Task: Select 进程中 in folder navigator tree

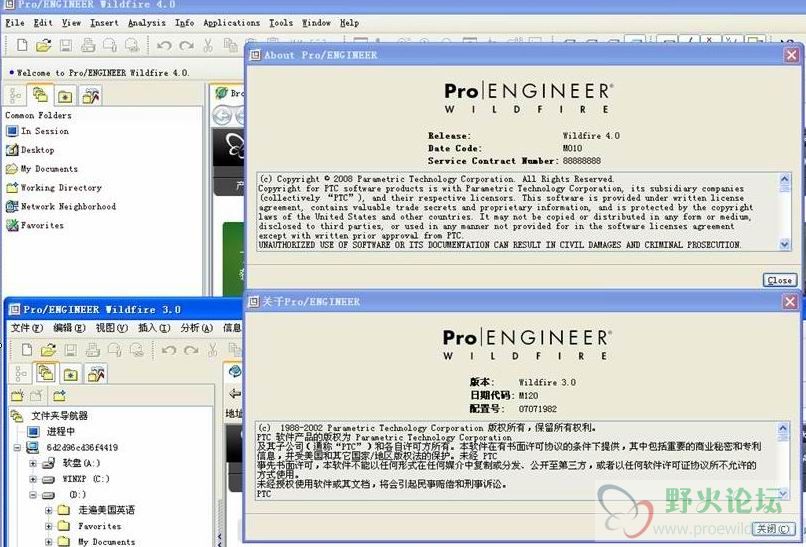Action: (51, 431)
